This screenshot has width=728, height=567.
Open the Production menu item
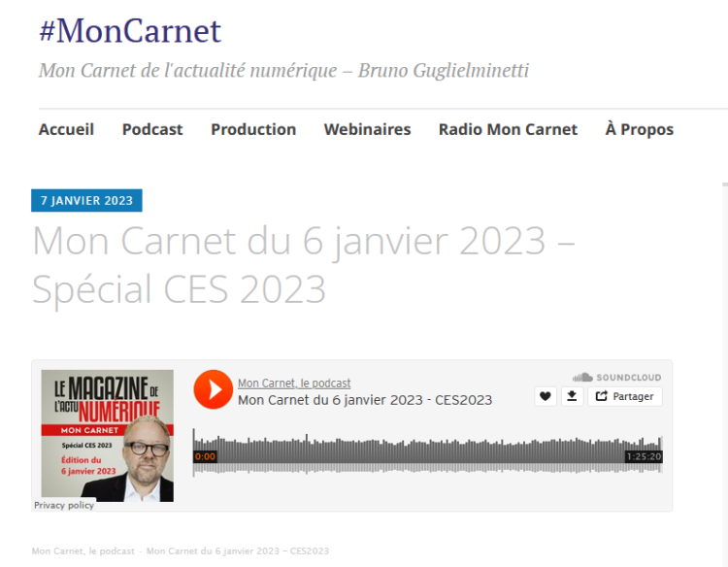pyautogui.click(x=253, y=129)
